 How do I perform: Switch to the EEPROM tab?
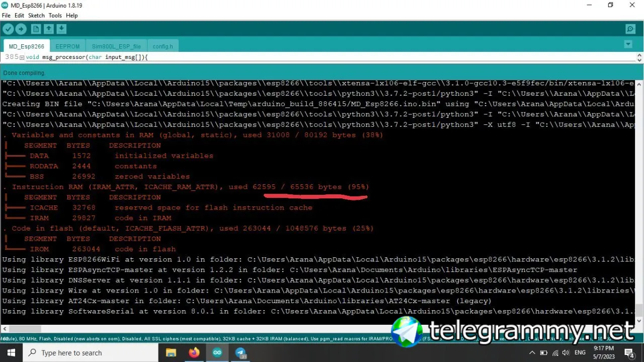[x=67, y=46]
